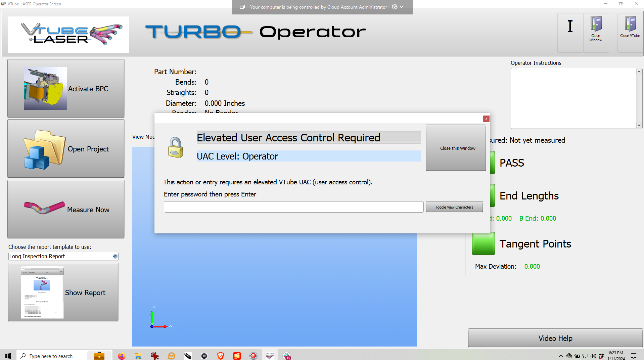
Task: Click the Operator Instructions scroll up arrow
Action: click(x=639, y=72)
